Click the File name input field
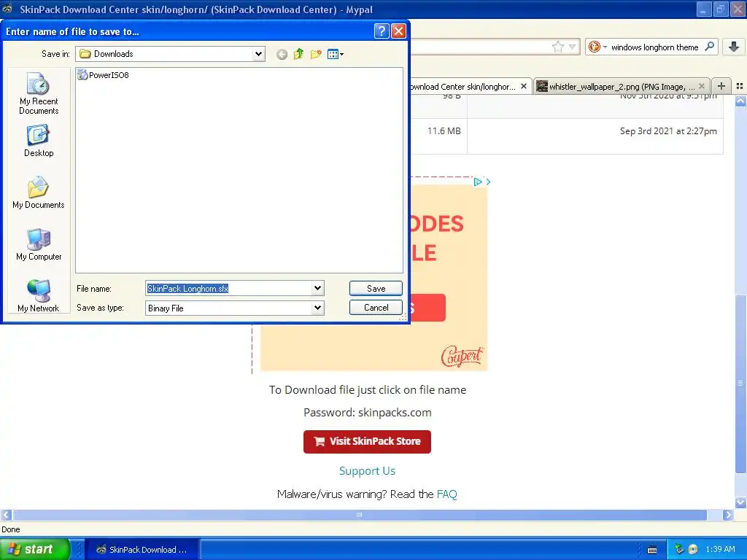This screenshot has width=747, height=560. 228,288
